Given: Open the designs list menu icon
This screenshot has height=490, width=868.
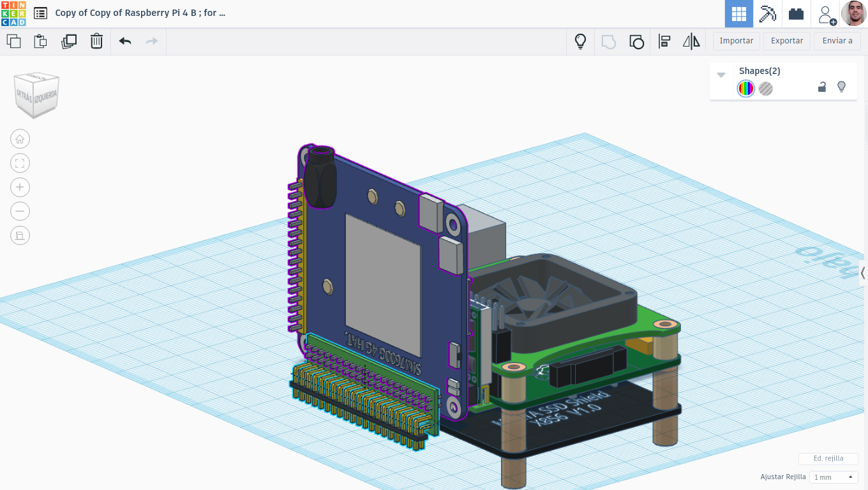Looking at the screenshot, I should point(40,13).
